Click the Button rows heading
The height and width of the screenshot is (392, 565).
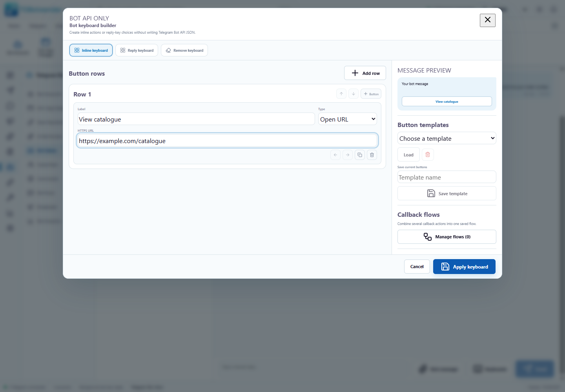[87, 74]
